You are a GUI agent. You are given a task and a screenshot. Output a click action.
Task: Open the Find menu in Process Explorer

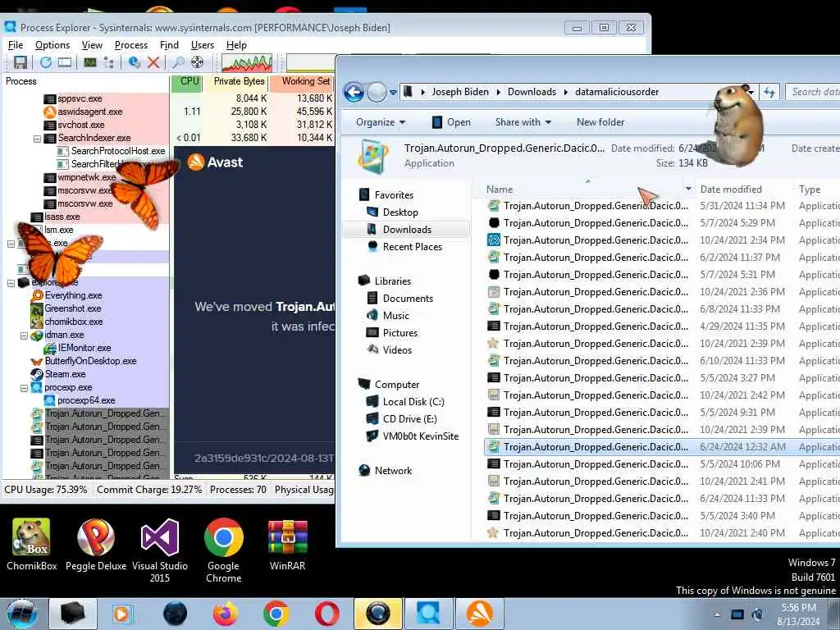pyautogui.click(x=169, y=45)
